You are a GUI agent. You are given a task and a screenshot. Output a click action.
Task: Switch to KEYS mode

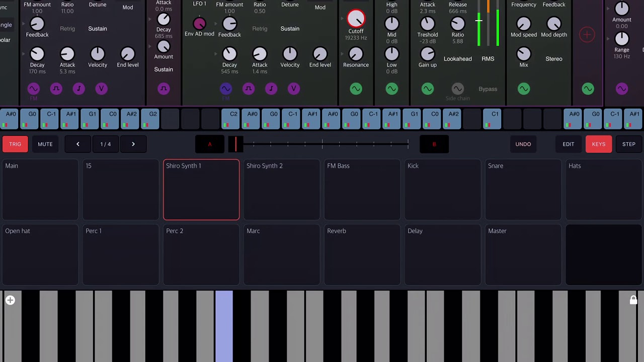tap(599, 144)
